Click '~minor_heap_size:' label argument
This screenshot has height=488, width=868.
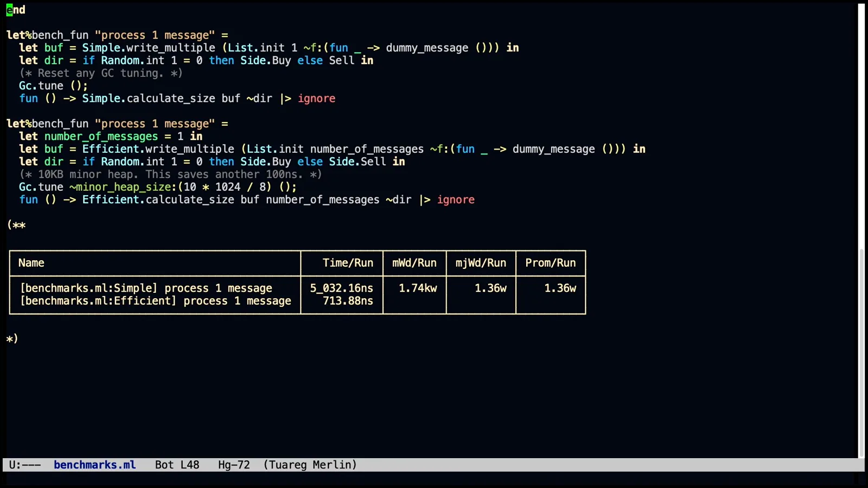pos(123,187)
